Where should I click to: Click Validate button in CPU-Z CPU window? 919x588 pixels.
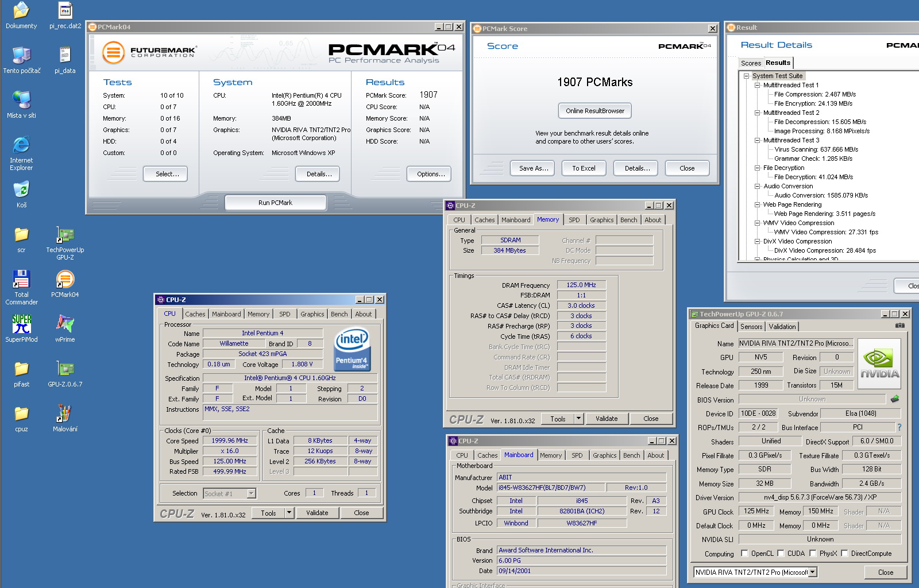click(x=317, y=513)
